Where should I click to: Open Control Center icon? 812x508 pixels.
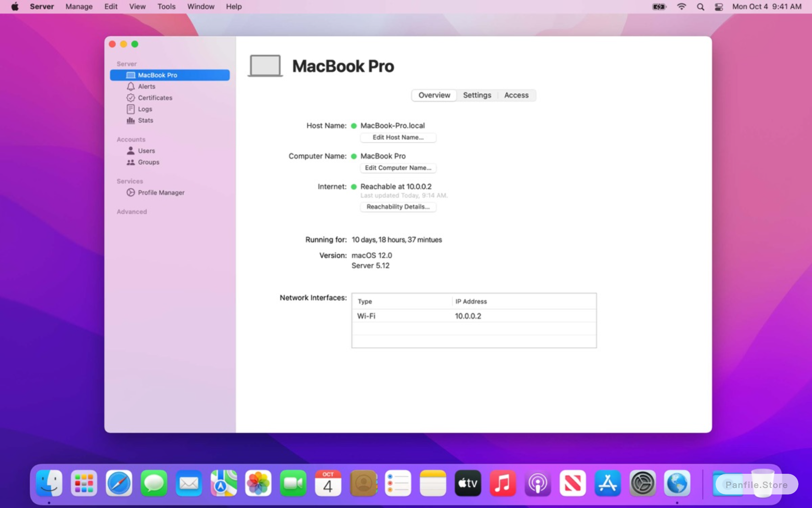click(x=719, y=6)
